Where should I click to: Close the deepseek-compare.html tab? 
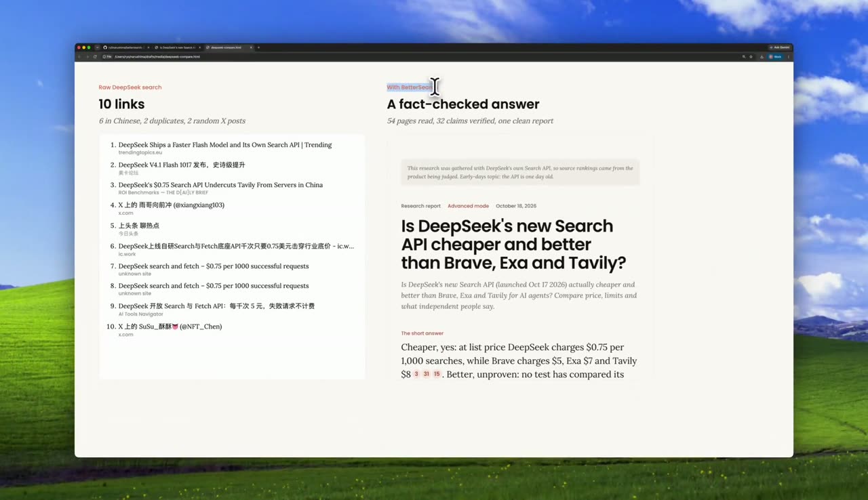(x=251, y=47)
